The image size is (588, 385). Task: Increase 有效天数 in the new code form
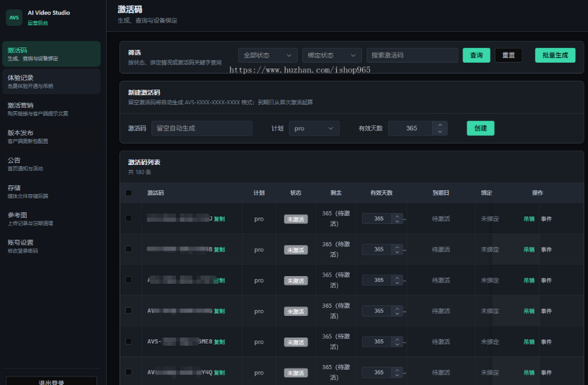440,125
